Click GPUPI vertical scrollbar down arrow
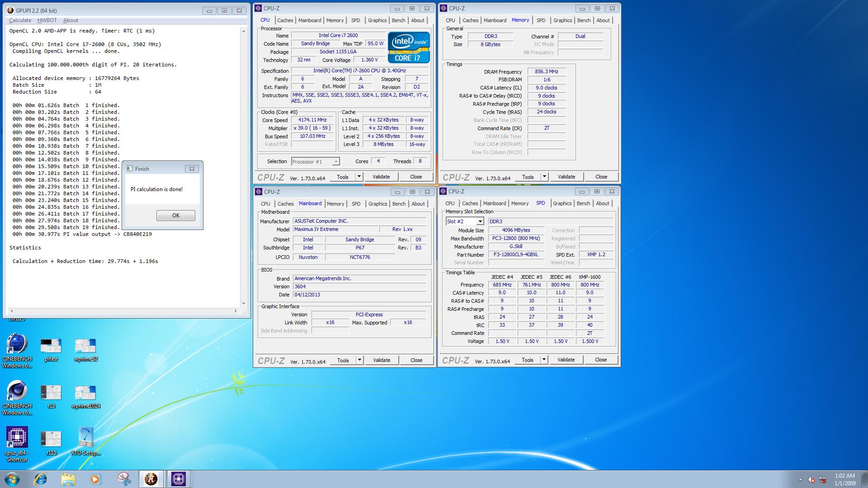Image resolution: width=868 pixels, height=488 pixels. coord(244,304)
